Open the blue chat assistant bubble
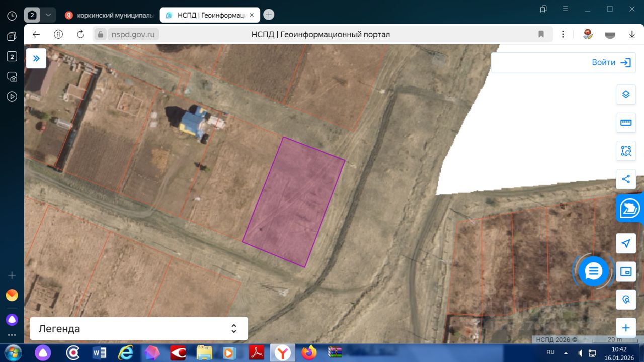Screen dimensions: 644x362 click(x=594, y=271)
